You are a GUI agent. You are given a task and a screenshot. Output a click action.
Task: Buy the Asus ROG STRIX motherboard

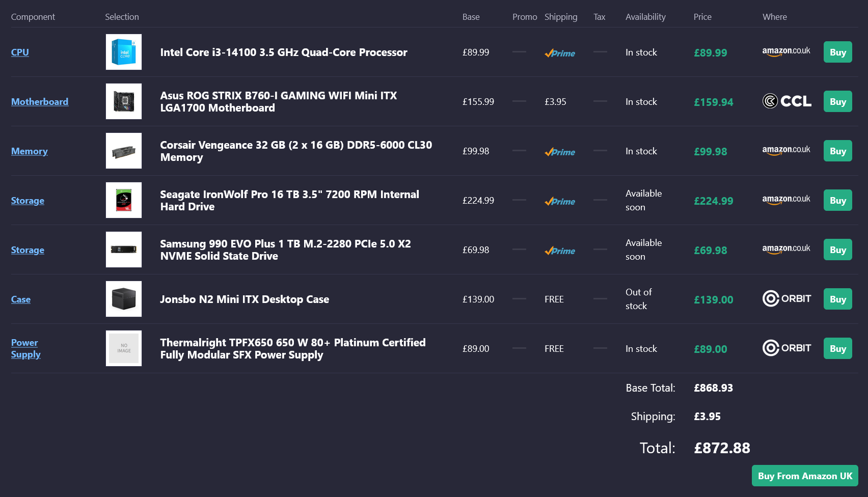[x=838, y=101]
